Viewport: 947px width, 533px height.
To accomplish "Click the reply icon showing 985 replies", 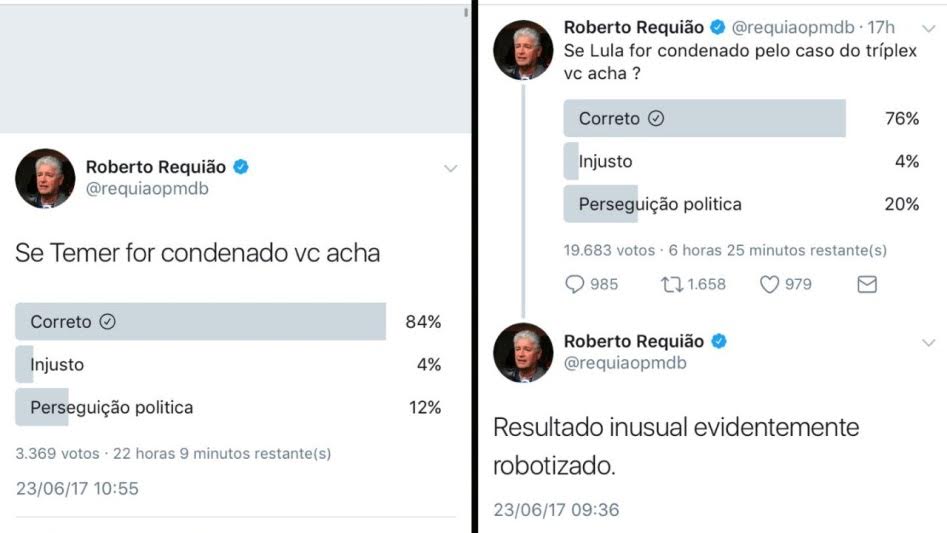I will (x=575, y=285).
